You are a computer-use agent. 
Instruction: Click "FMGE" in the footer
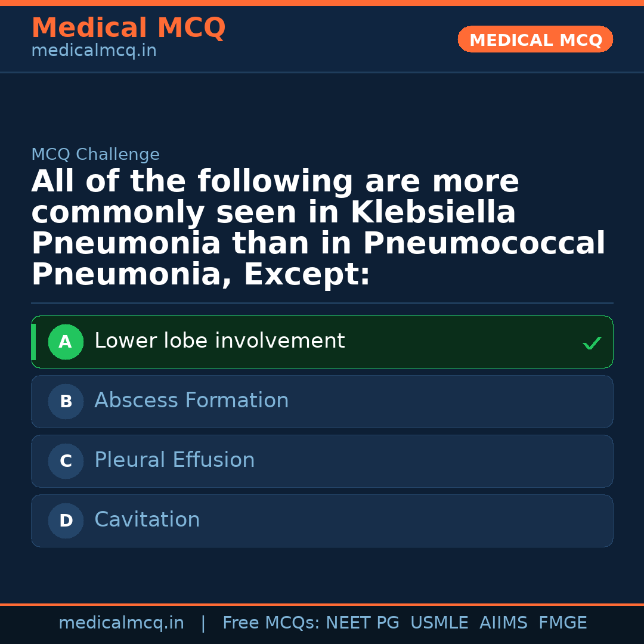[x=563, y=623]
